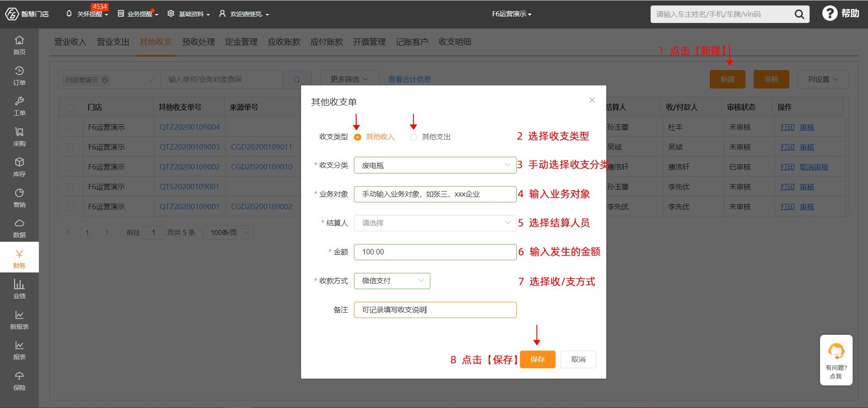The width and height of the screenshot is (868, 408).
Task: Focus the 备注 remarks field
Action: coord(435,310)
